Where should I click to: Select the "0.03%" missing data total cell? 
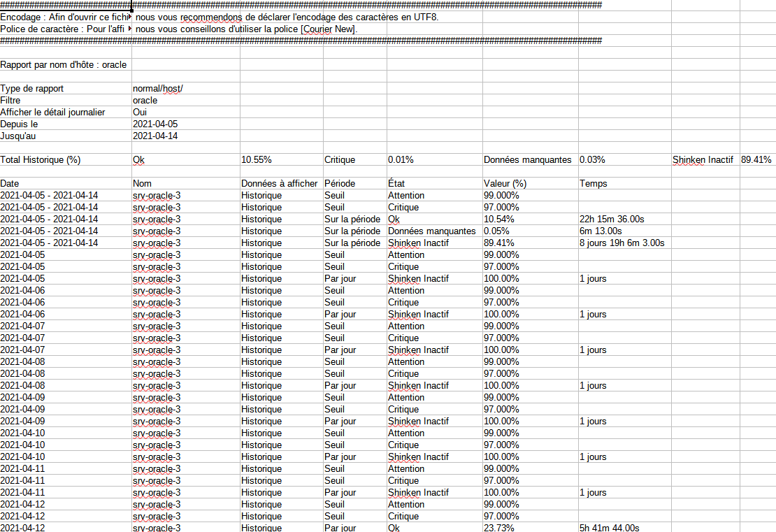(592, 160)
